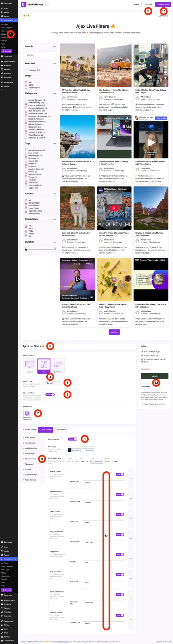Open WooCommerce from the admin sidebar
The width and height of the screenshot is (173, 644).
click(x=9, y=61)
